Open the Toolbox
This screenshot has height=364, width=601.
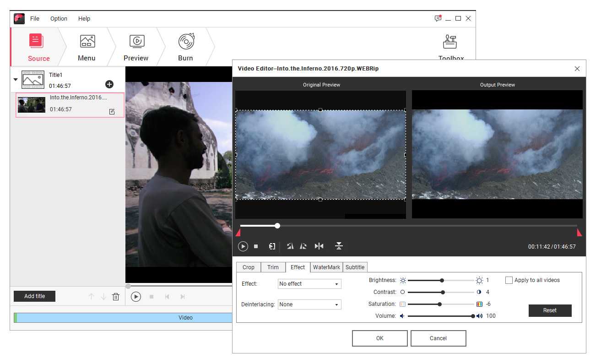pos(451,47)
